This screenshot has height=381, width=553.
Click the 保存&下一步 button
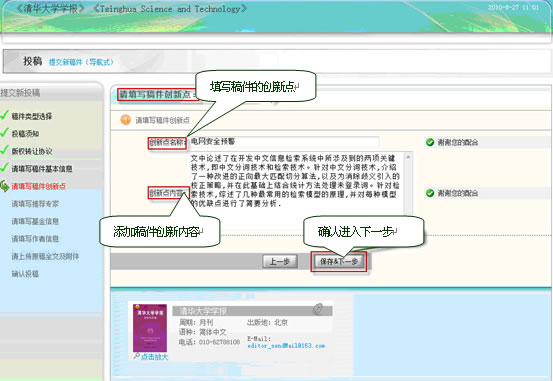339,261
